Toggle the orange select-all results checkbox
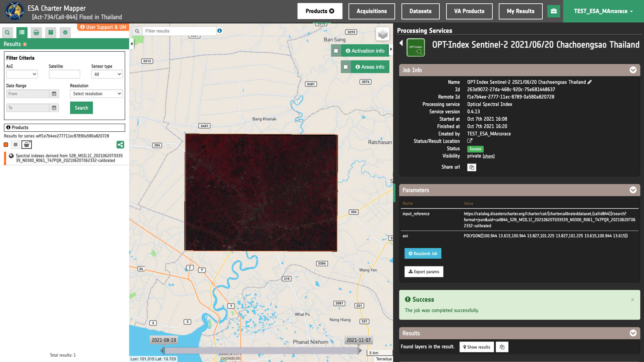The image size is (644, 362). (x=6, y=145)
